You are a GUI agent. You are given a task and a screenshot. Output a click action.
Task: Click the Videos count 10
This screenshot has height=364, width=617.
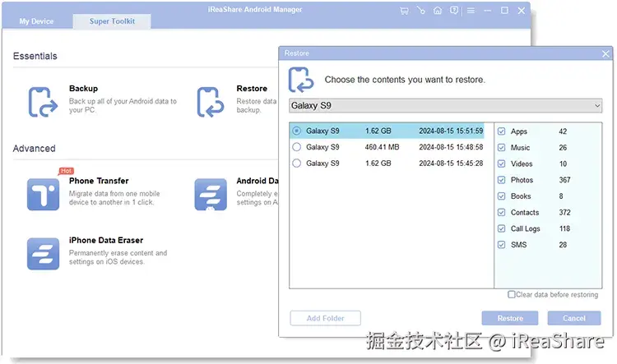point(563,164)
